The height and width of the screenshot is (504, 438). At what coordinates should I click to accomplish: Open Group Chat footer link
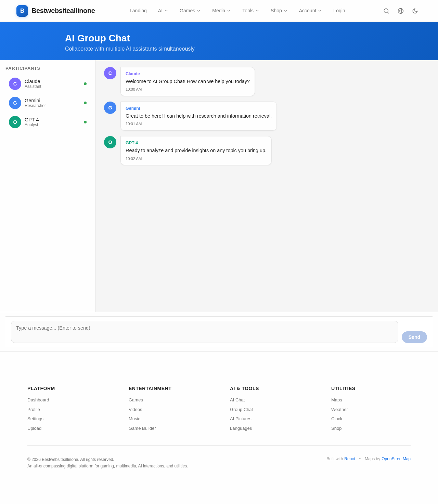(x=242, y=410)
